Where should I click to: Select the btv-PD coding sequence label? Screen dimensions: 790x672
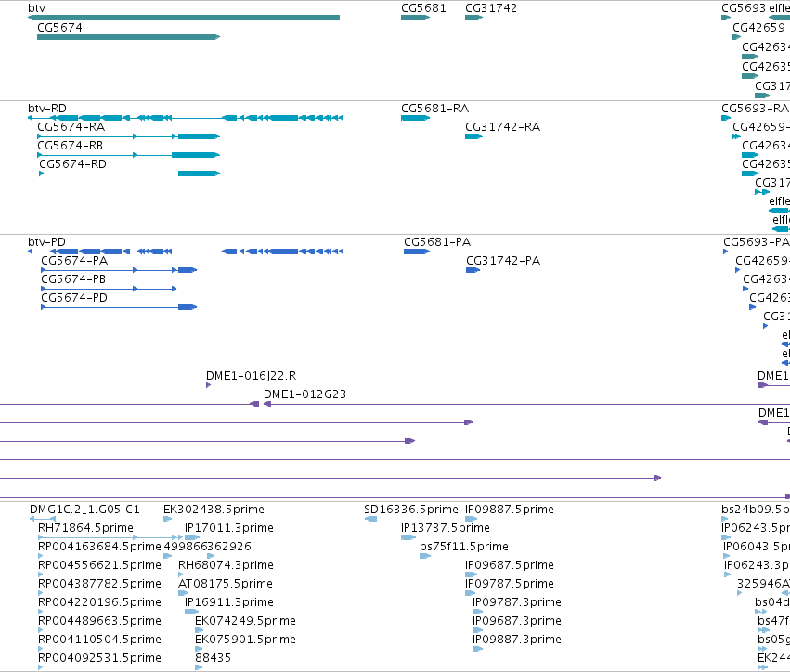46,242
